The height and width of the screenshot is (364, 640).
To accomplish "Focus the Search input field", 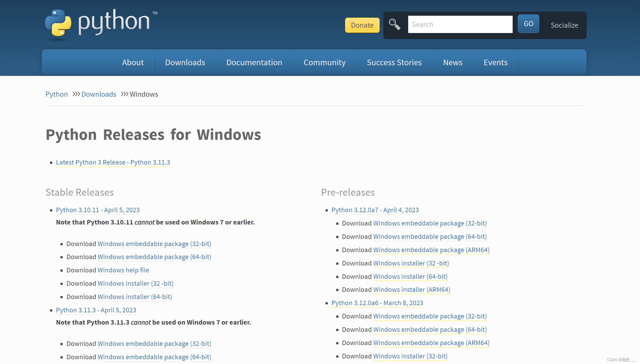I will click(460, 24).
